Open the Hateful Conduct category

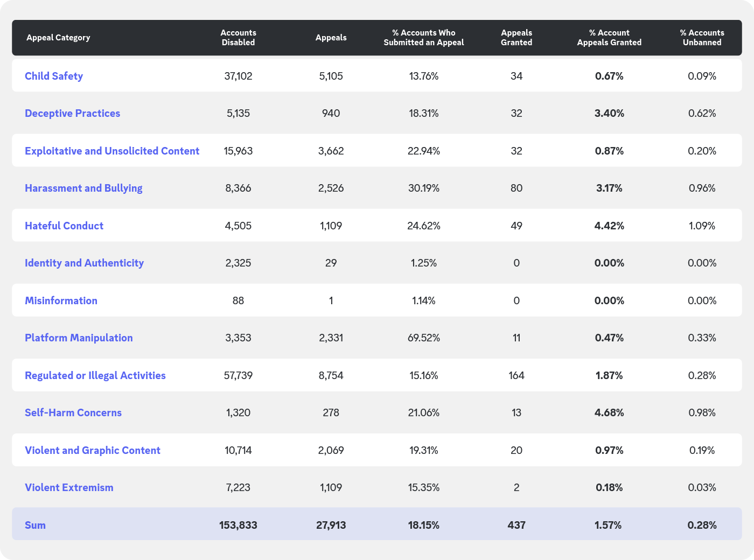click(64, 226)
